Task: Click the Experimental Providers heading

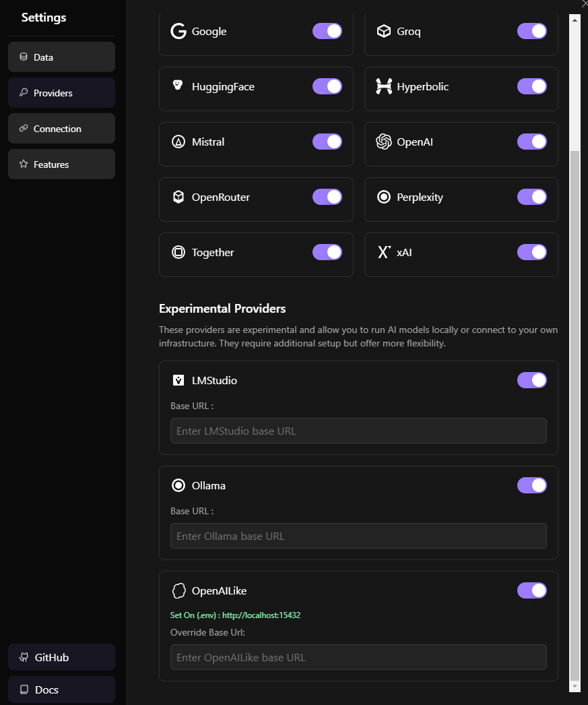Action: coord(222,309)
